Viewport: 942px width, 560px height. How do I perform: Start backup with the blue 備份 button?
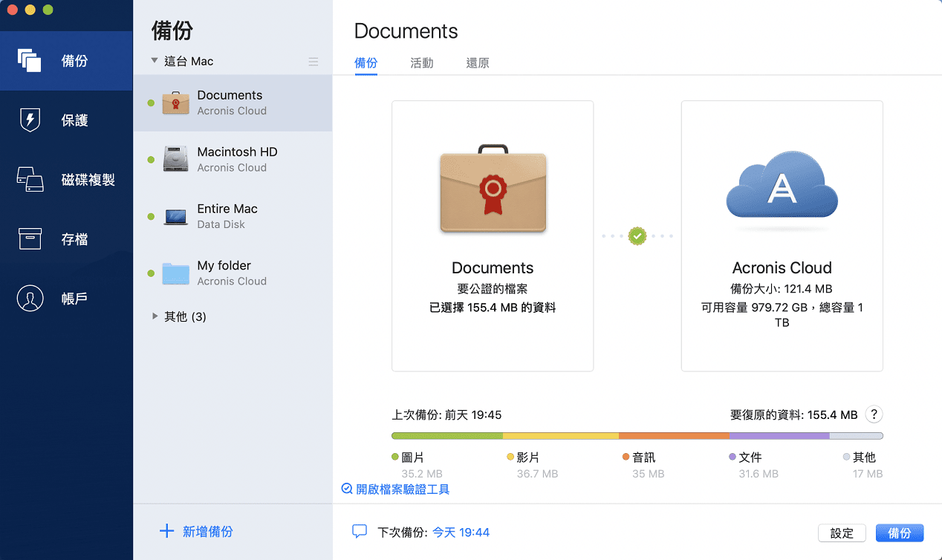click(x=900, y=533)
